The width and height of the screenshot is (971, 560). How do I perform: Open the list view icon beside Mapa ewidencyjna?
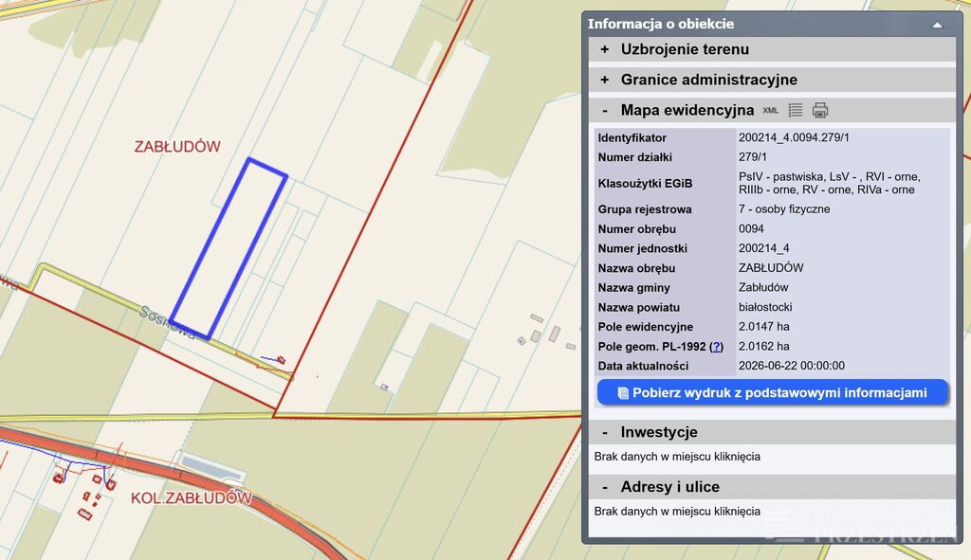[796, 110]
